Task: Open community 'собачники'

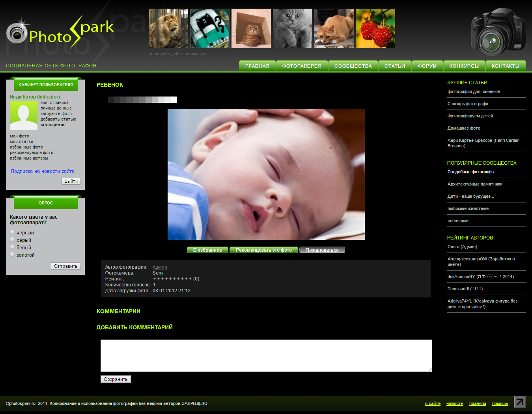Action: point(458,221)
